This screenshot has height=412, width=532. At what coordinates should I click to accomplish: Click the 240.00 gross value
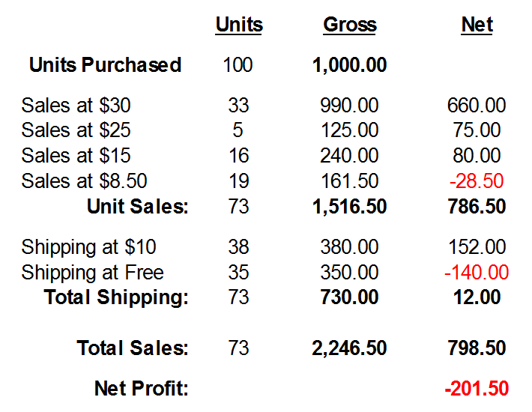click(x=349, y=156)
